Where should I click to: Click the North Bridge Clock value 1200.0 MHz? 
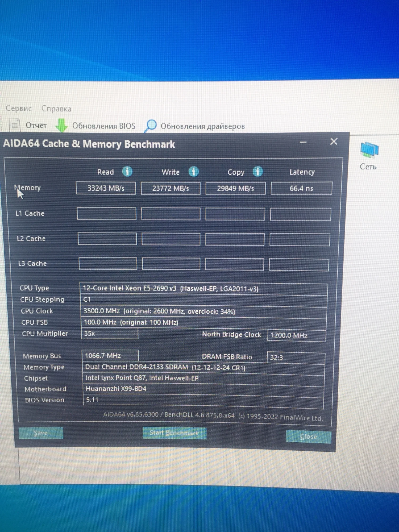[297, 336]
